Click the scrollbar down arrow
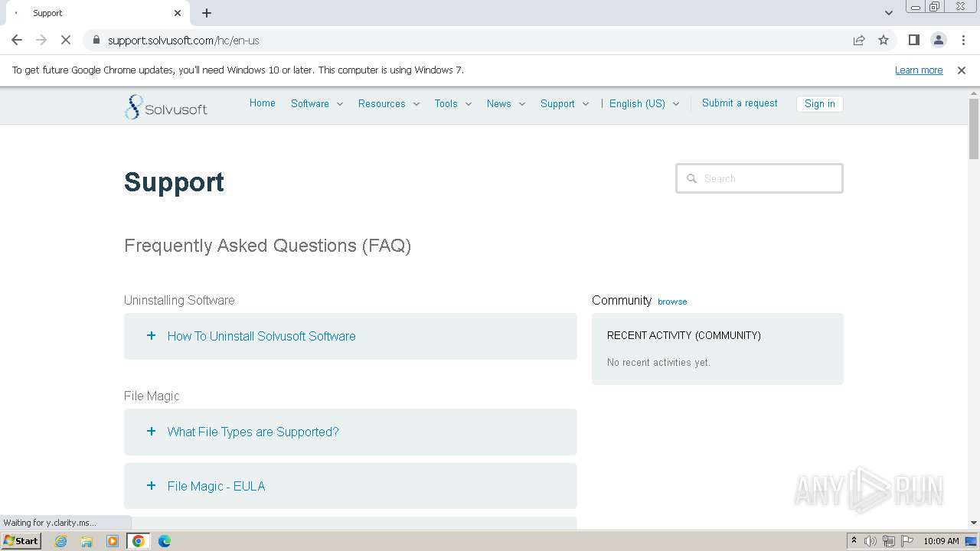 [x=974, y=523]
